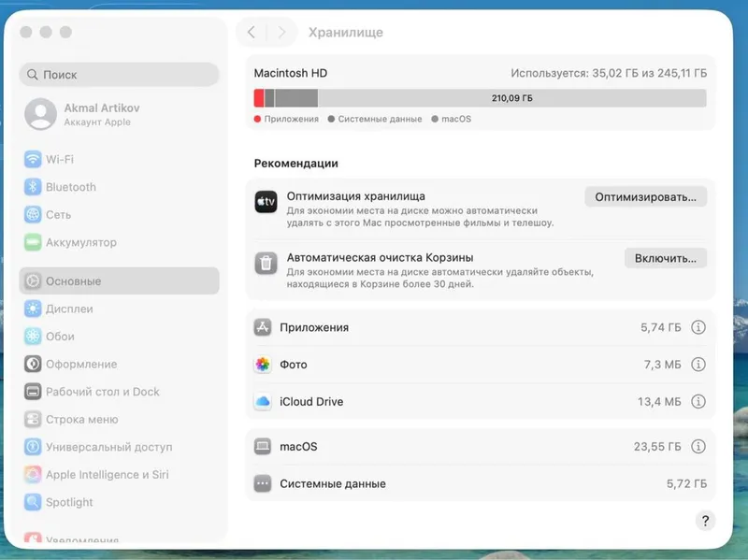Open Spotlight settings in sidebar
748x560 pixels.
(x=120, y=502)
